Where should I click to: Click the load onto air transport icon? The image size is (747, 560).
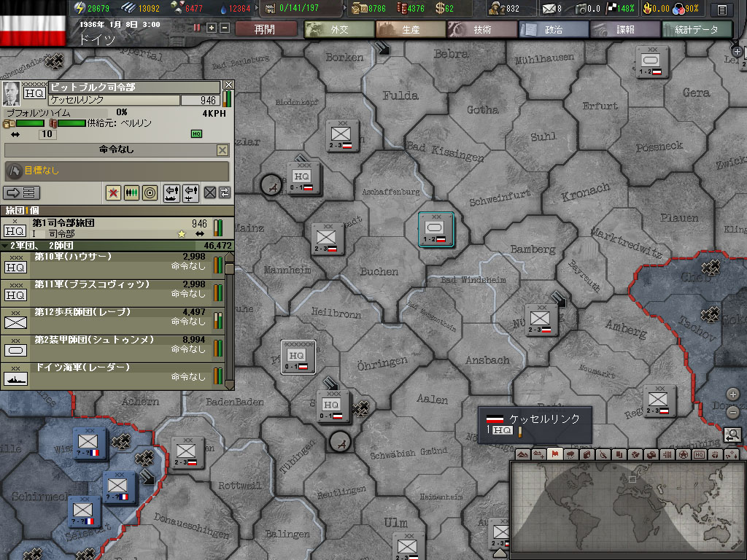click(190, 192)
